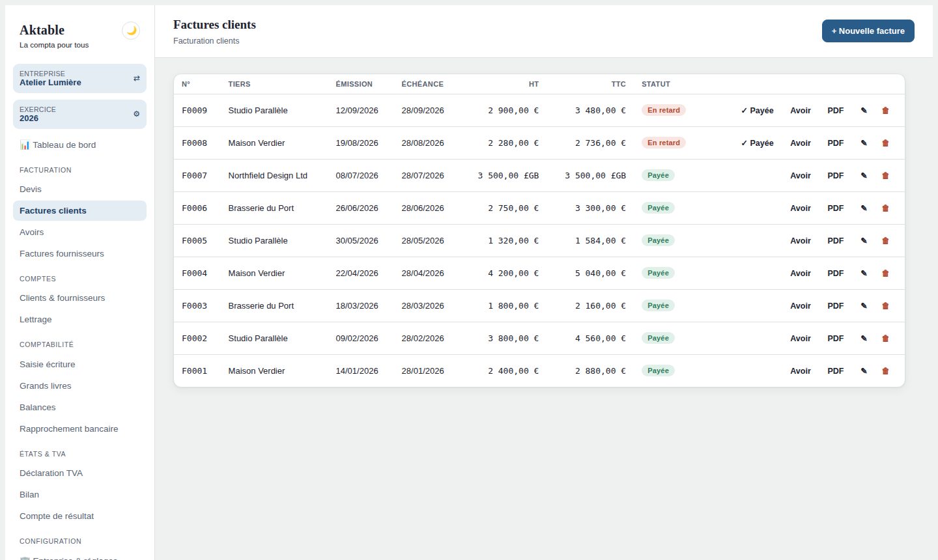938x560 pixels.
Task: Delete invoice F0009 with trash icon
Action: (x=885, y=111)
